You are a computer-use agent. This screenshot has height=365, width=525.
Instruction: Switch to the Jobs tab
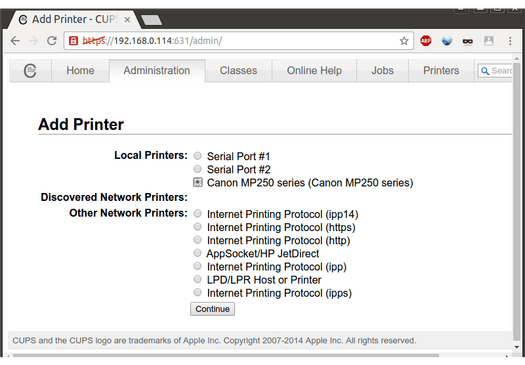point(382,71)
